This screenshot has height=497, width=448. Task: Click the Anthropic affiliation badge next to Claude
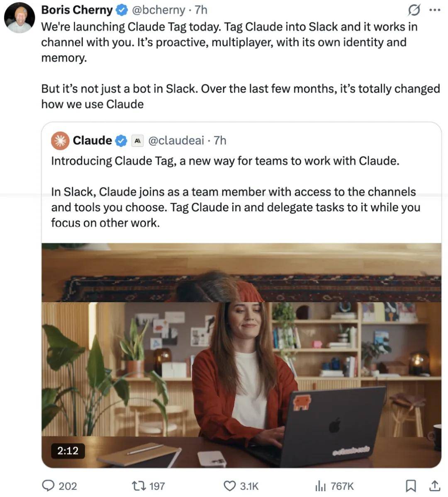click(137, 141)
